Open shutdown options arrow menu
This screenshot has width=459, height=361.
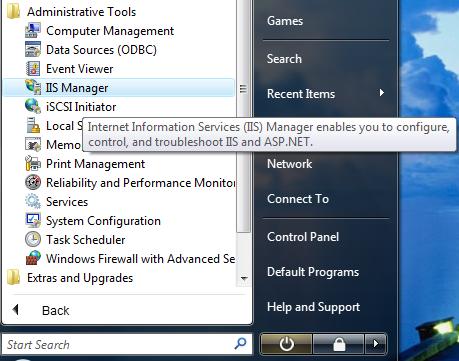[376, 344]
